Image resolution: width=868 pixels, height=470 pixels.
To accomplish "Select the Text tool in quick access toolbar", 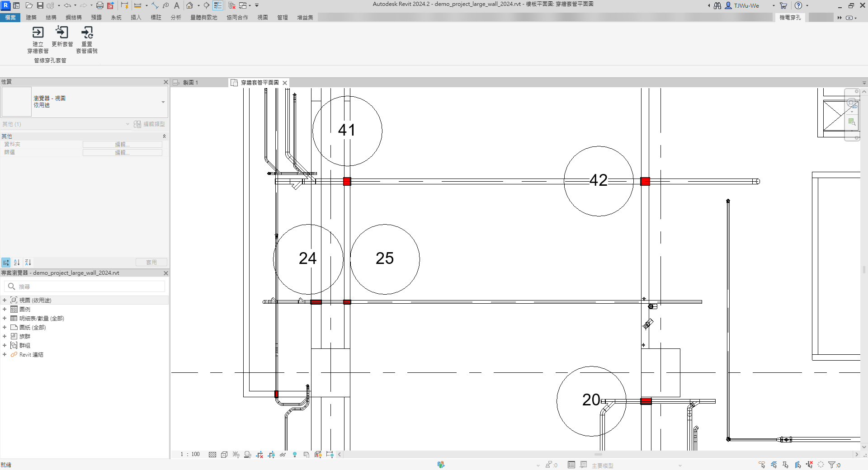I will tap(177, 5).
